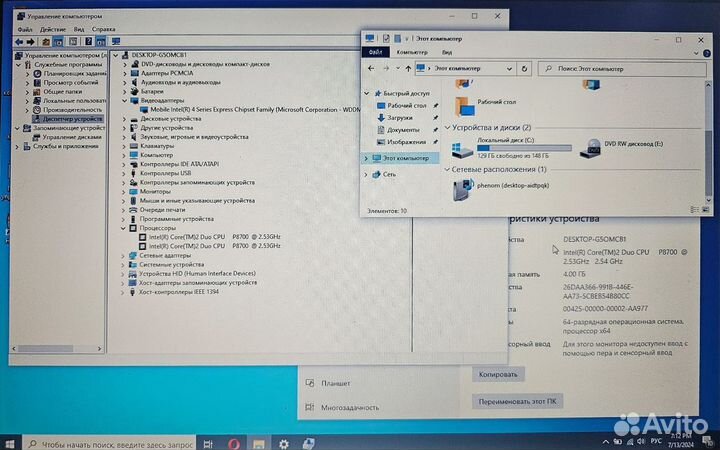720x450 pixels.
Task: Click Клавиатуры device category icon
Action: pyautogui.click(x=134, y=146)
